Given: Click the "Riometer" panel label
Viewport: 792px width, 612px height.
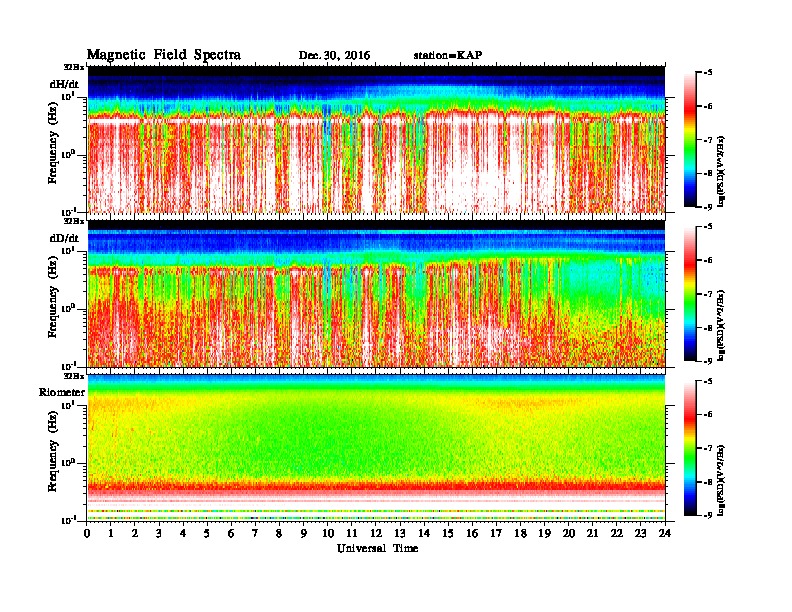Looking at the screenshot, I should click(62, 392).
